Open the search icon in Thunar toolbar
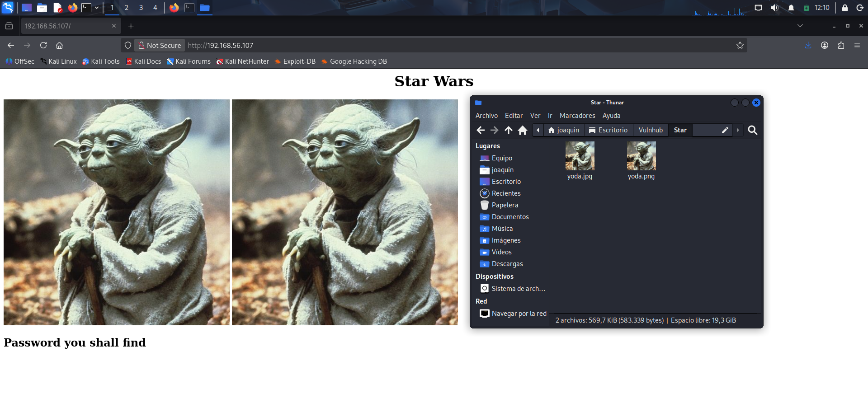The image size is (868, 417). [753, 130]
